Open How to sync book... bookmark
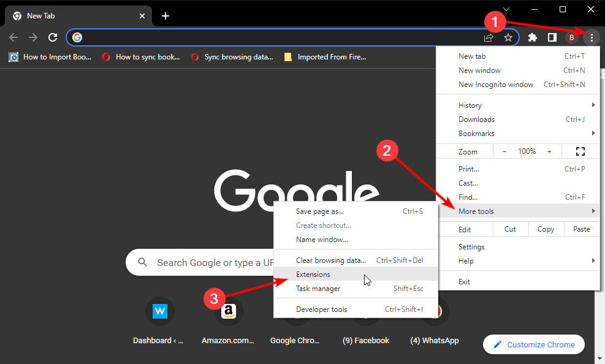The height and width of the screenshot is (364, 605). [140, 57]
